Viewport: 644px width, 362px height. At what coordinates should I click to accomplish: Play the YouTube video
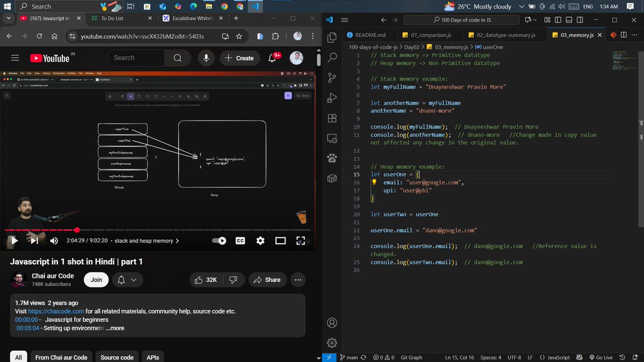(x=14, y=241)
